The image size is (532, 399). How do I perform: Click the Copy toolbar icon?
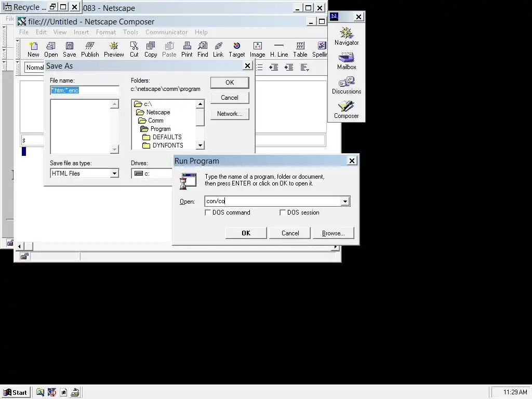coord(151,49)
